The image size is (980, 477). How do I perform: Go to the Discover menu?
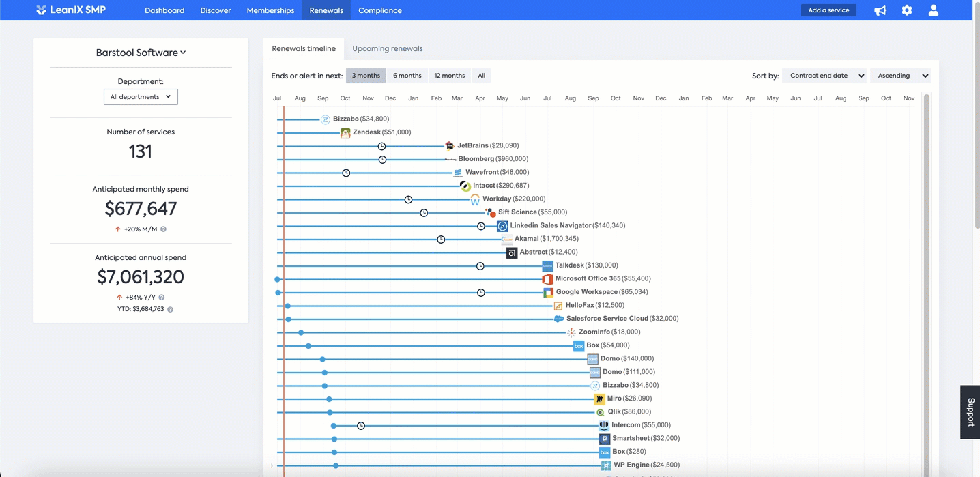click(x=216, y=10)
